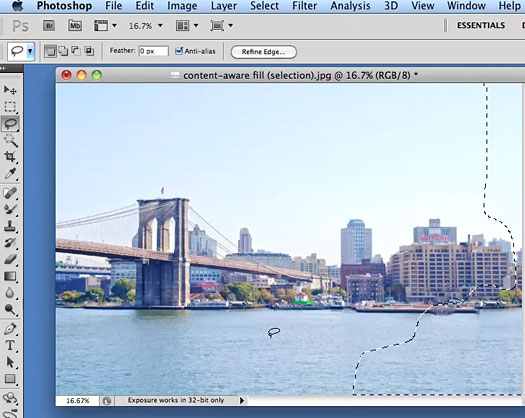Select the Brush tool
The height and width of the screenshot is (418, 525).
pos(10,209)
